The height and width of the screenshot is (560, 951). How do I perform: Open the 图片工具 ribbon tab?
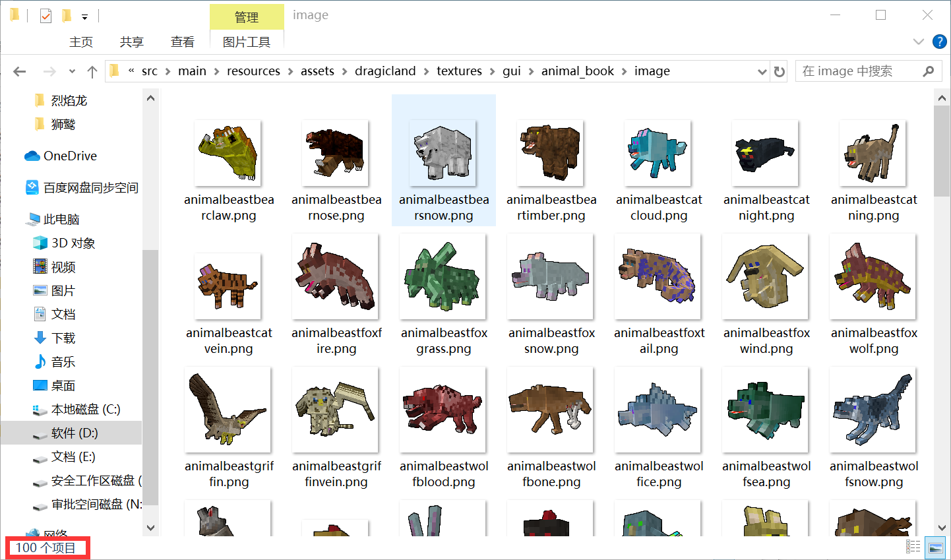247,42
